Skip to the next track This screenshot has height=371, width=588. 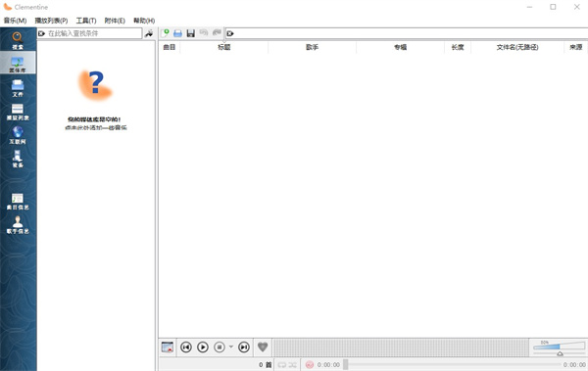coord(244,347)
